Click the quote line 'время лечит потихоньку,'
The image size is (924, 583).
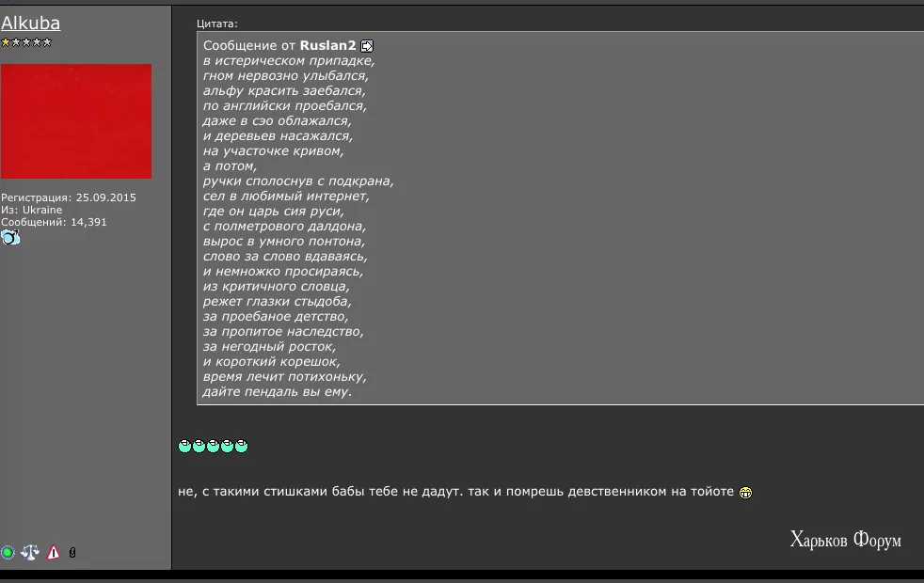[284, 377]
